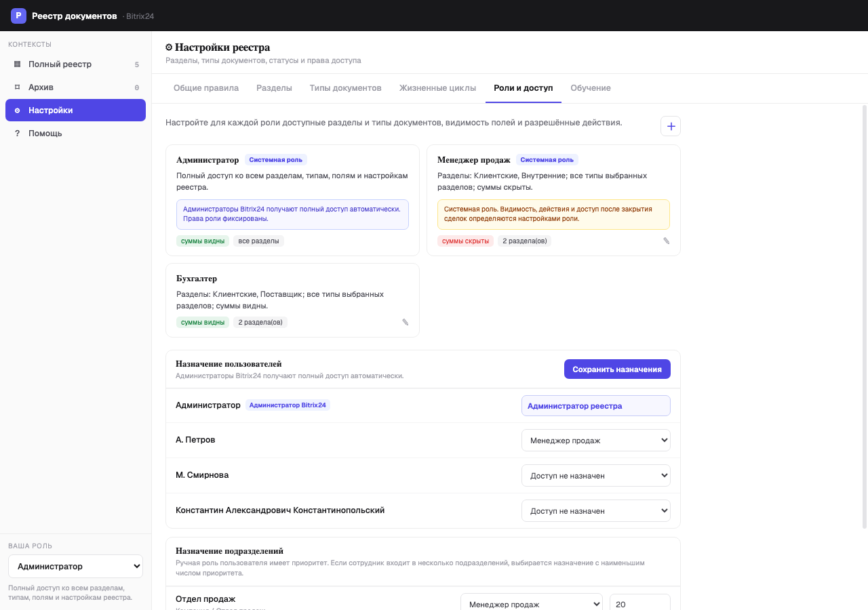
Task: Click Системная роль badge on Администратор card
Action: [276, 160]
